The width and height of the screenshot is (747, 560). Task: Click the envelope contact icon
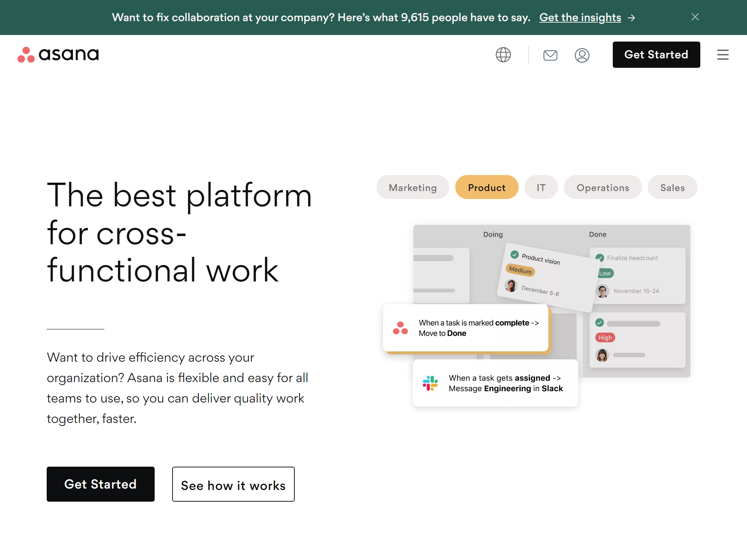[550, 55]
